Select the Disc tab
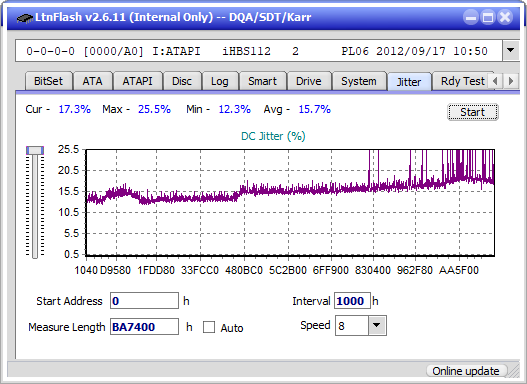Screen dimensions: 527x384 (x=182, y=81)
